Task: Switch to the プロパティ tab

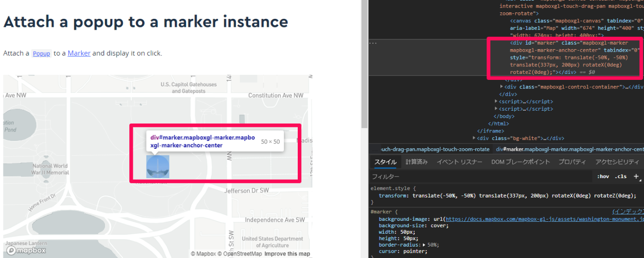Action: [572, 162]
